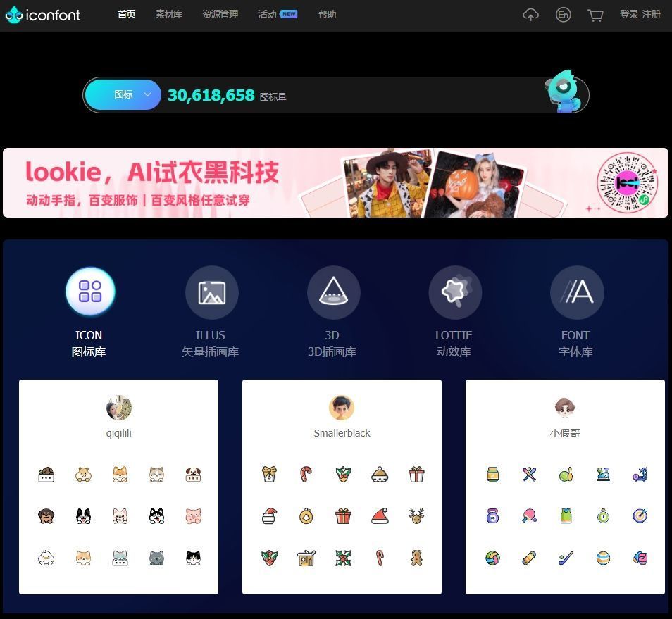
Task: Open the 小假哥 user avatar
Action: point(565,408)
